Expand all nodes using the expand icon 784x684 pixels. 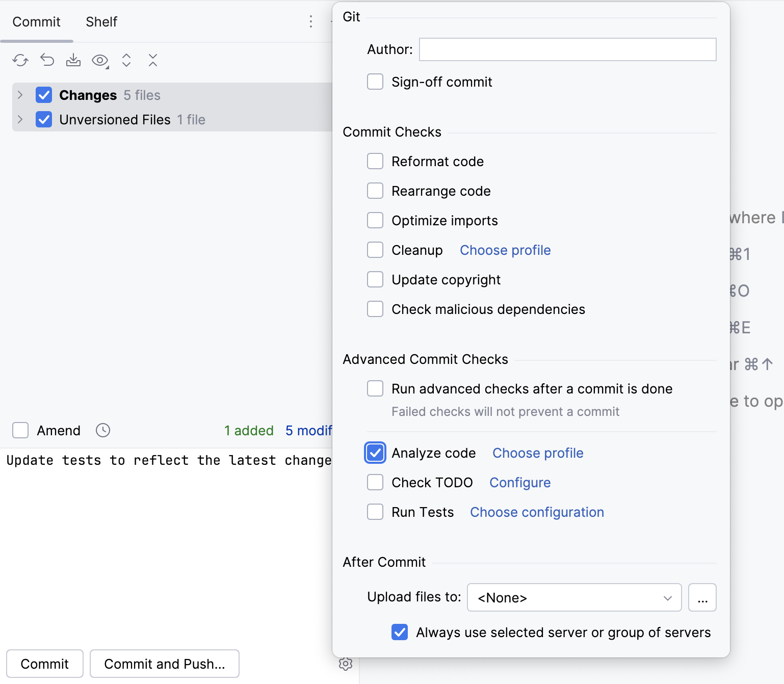(126, 60)
